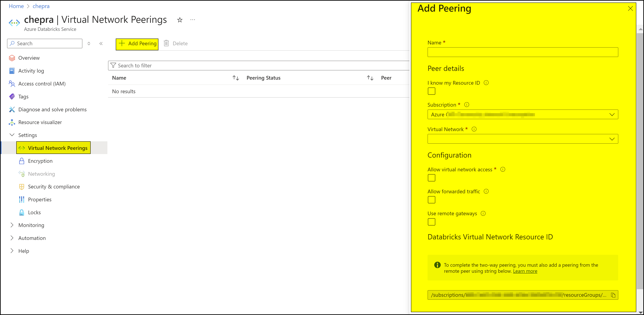Close the Add Peering panel
Screen dimensions: 644x315
630,9
